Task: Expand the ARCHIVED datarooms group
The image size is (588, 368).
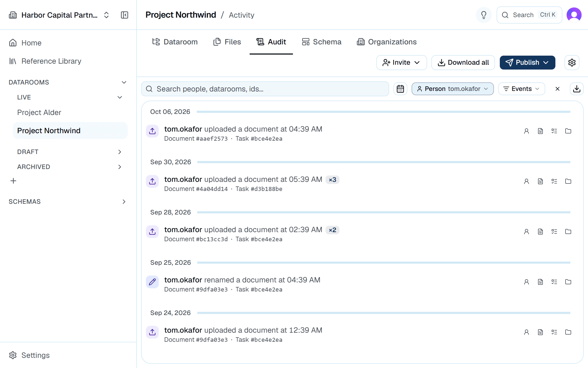Action: [120, 167]
